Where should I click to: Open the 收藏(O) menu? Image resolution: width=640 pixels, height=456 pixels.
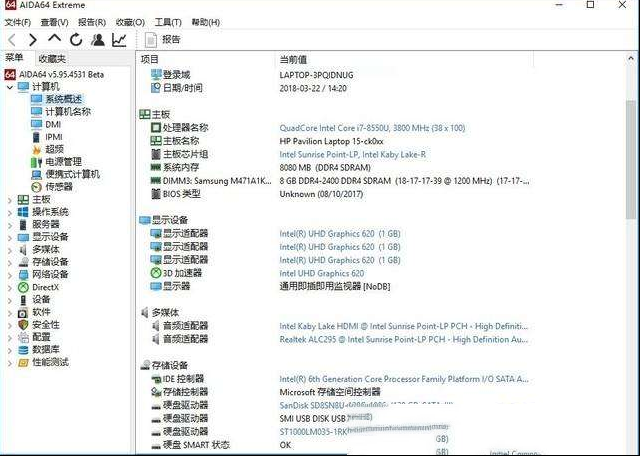pos(130,22)
